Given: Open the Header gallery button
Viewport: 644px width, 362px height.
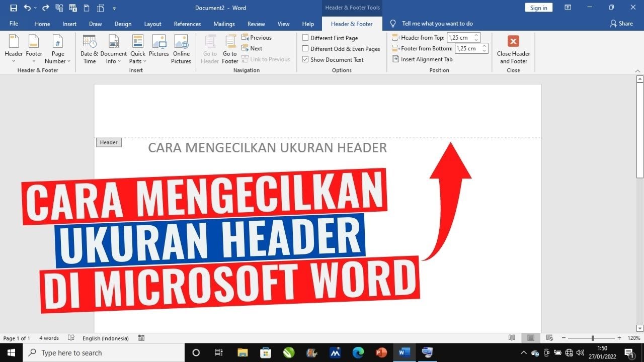Looking at the screenshot, I should click(14, 49).
